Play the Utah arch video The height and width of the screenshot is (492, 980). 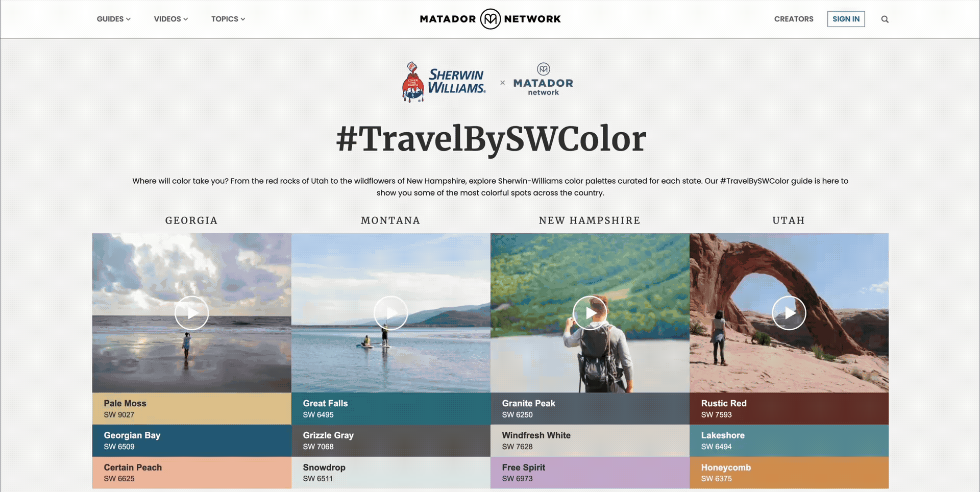tap(789, 313)
